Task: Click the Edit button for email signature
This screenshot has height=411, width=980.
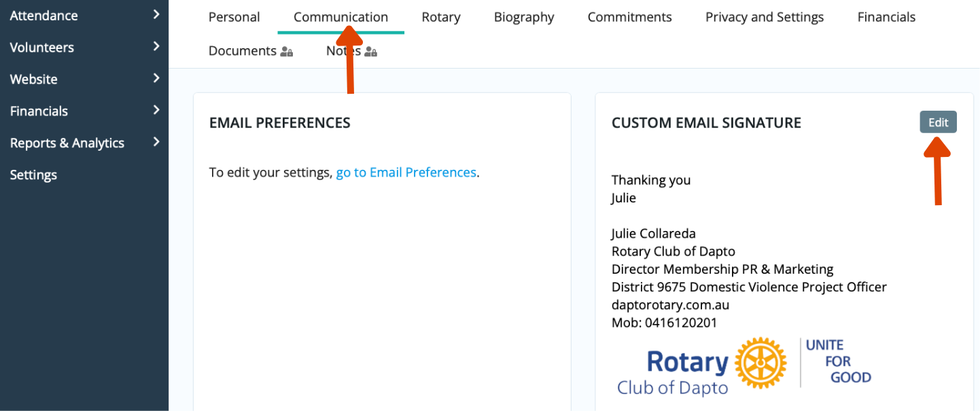Action: point(938,122)
